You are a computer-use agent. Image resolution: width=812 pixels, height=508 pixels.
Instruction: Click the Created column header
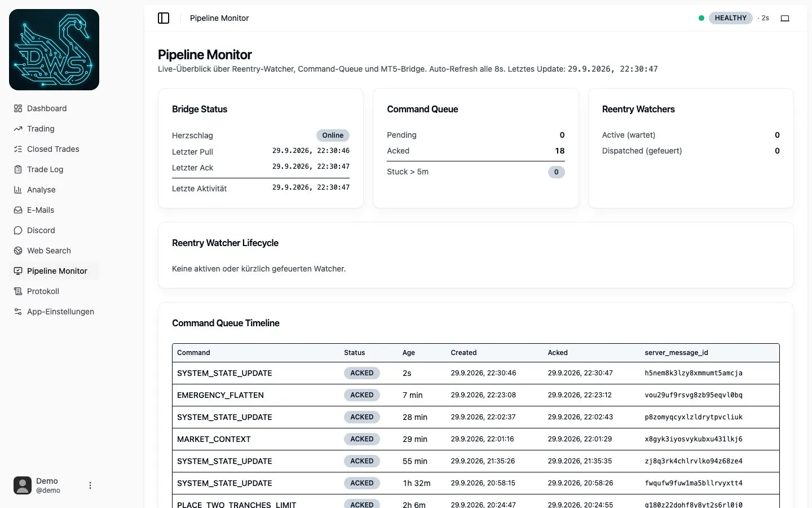[464, 353]
